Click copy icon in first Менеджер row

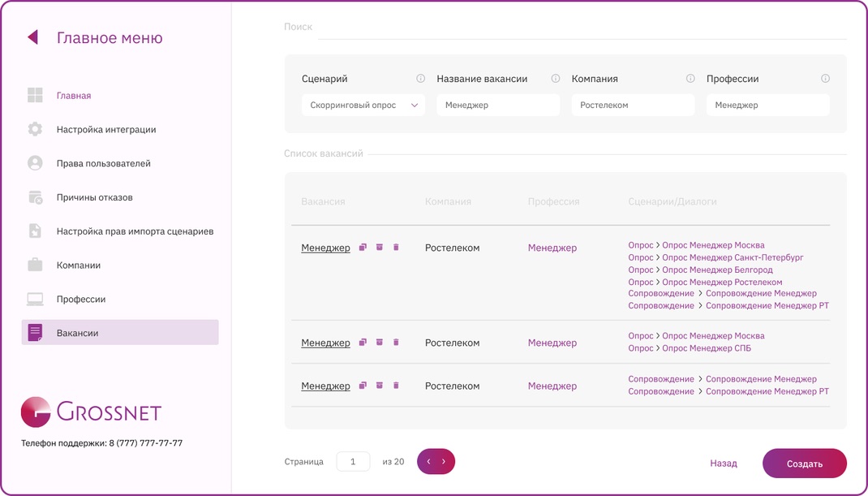coord(363,247)
